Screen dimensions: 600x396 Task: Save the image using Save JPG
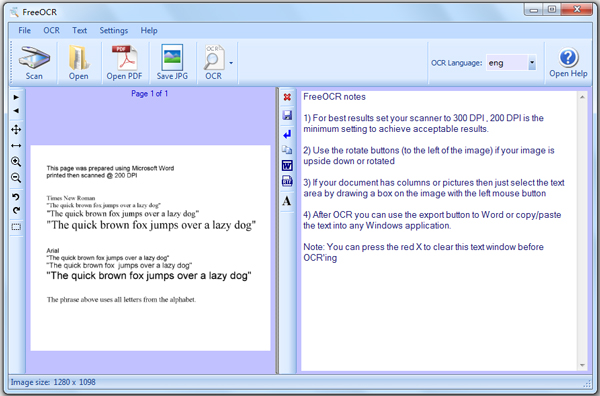point(172,62)
